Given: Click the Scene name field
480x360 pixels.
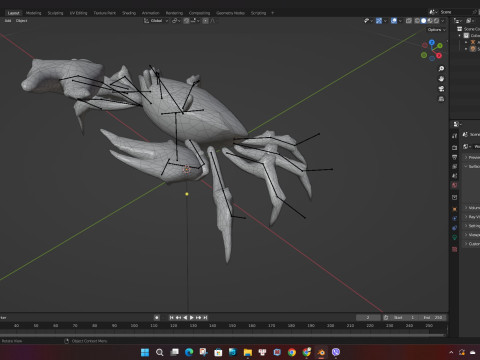Looking at the screenshot, I should click(455, 12).
